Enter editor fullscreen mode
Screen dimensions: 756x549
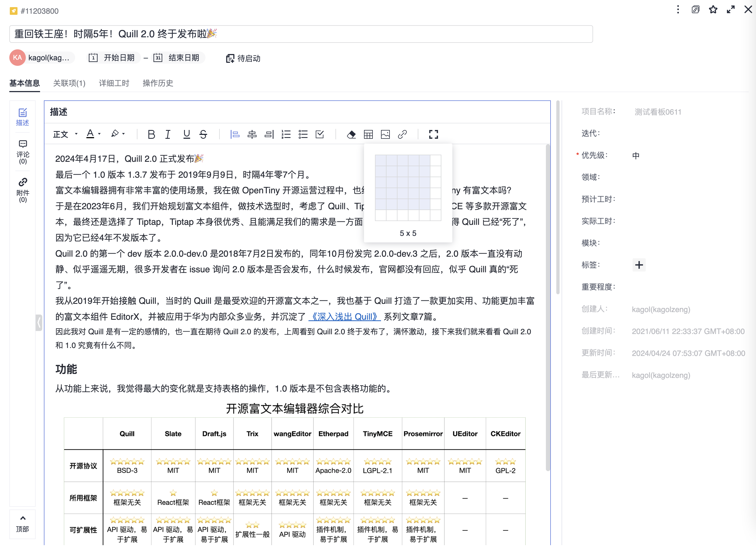433,134
